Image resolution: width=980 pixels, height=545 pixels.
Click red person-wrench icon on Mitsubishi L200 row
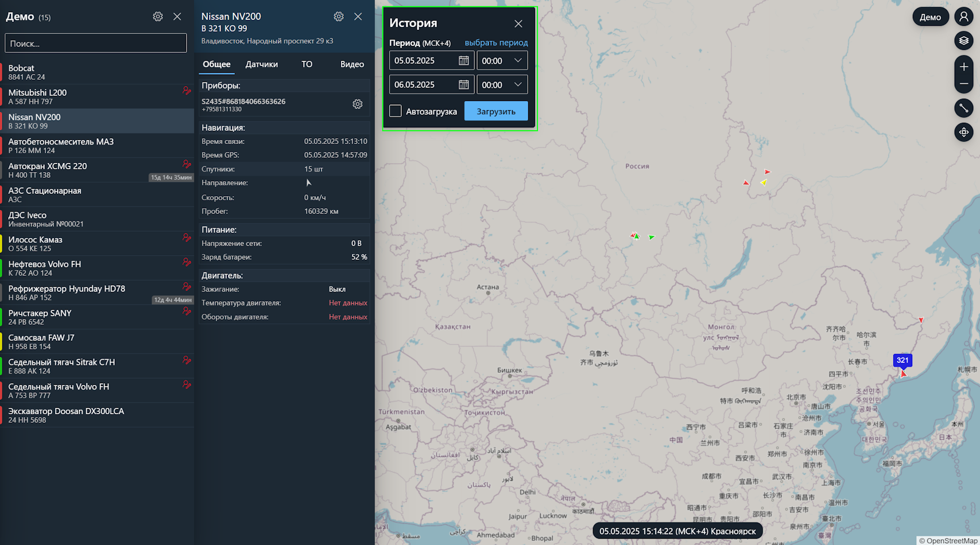(x=187, y=91)
